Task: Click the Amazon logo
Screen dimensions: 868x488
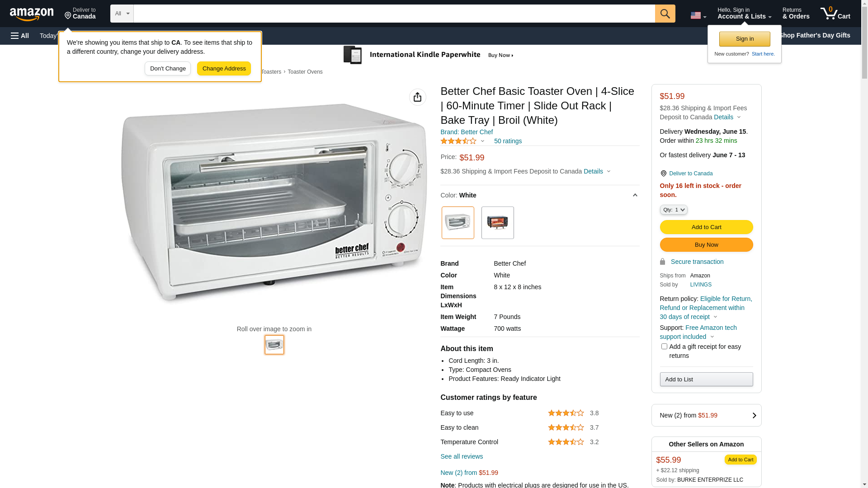Action: [x=32, y=14]
